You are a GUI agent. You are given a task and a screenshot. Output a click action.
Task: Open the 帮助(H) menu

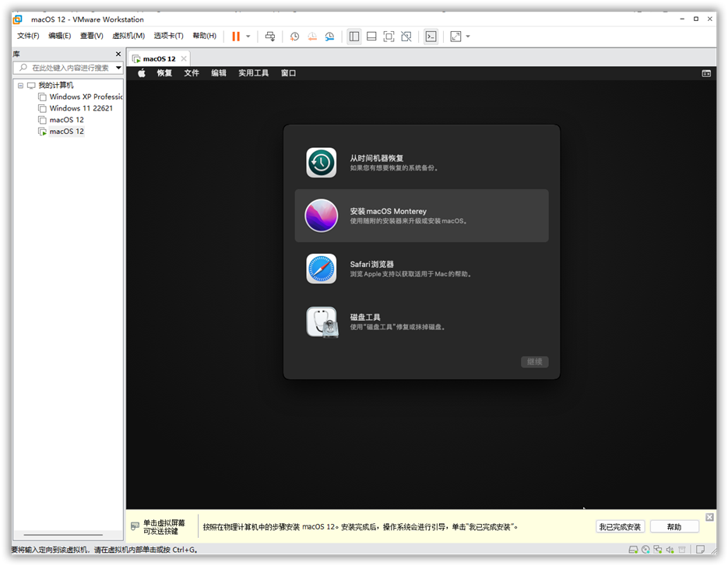pos(204,36)
